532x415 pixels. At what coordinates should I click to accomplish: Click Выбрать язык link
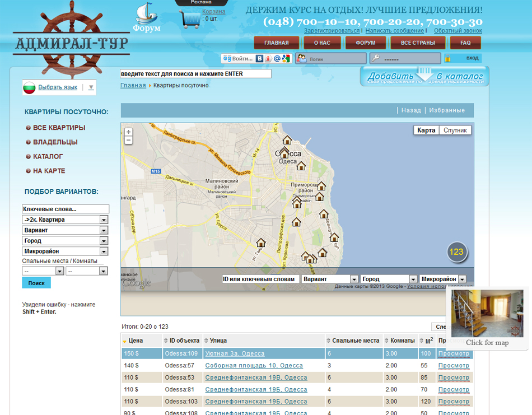[58, 87]
